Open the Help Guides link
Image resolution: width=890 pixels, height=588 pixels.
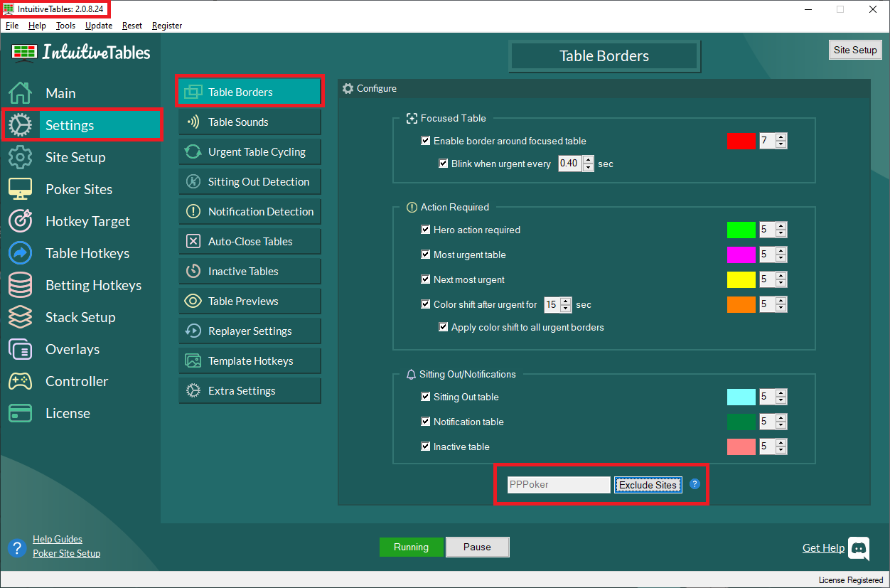pos(58,539)
